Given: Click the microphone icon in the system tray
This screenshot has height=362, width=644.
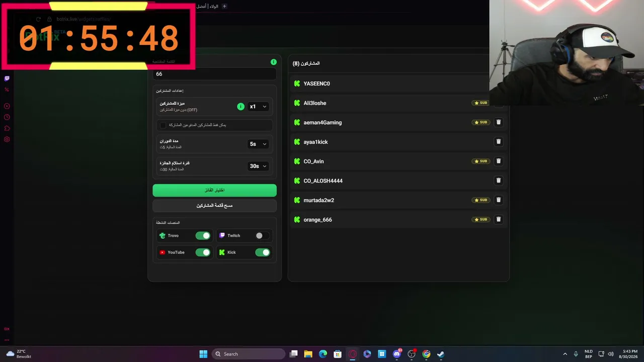Looking at the screenshot, I should [576, 354].
